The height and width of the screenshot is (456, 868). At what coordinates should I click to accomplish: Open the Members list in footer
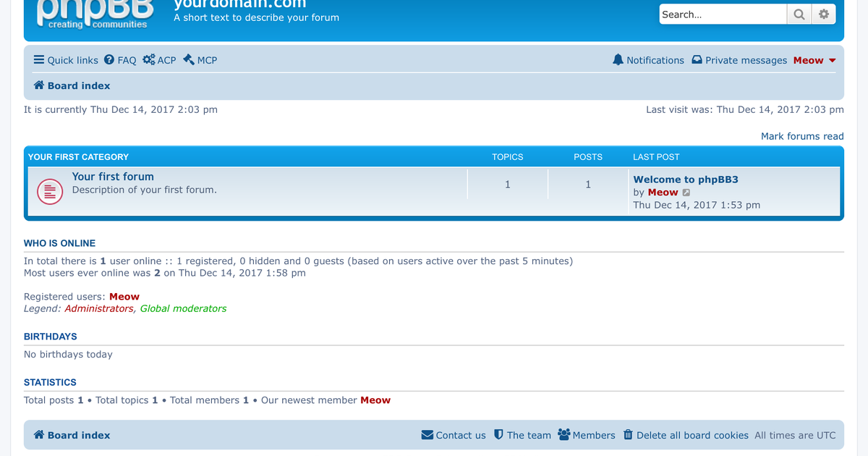click(586, 435)
